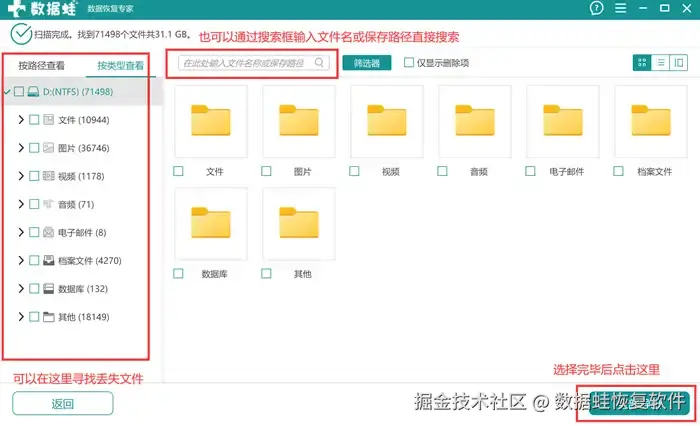Open the hamburger menu icon in title bar

tap(620, 8)
